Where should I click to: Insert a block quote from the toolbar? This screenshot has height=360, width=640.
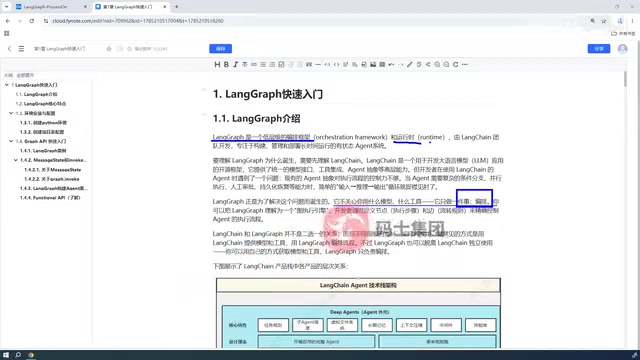click(309, 64)
